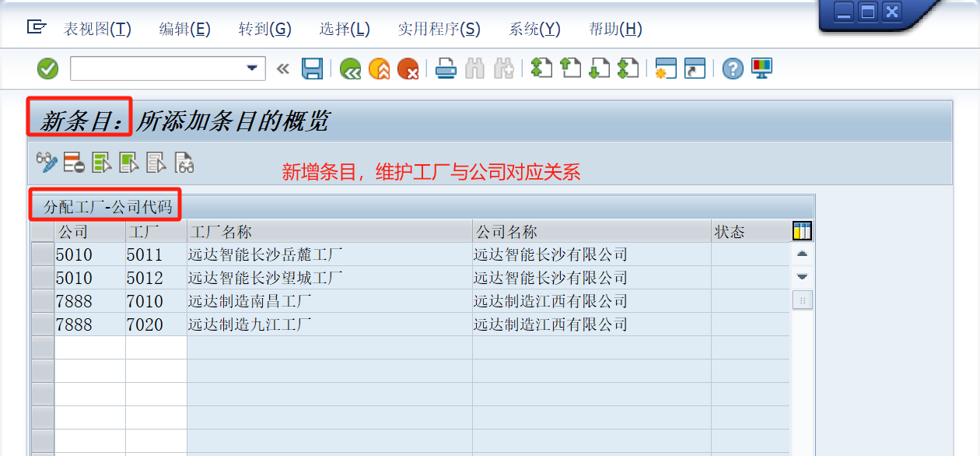
Task: Click the orange Exit icon
Action: (380, 68)
